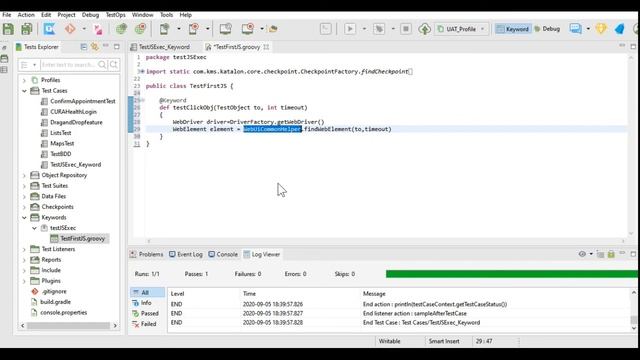Collapse the Test Cases folder
The height and width of the screenshot is (360, 640).
pyautogui.click(x=24, y=91)
